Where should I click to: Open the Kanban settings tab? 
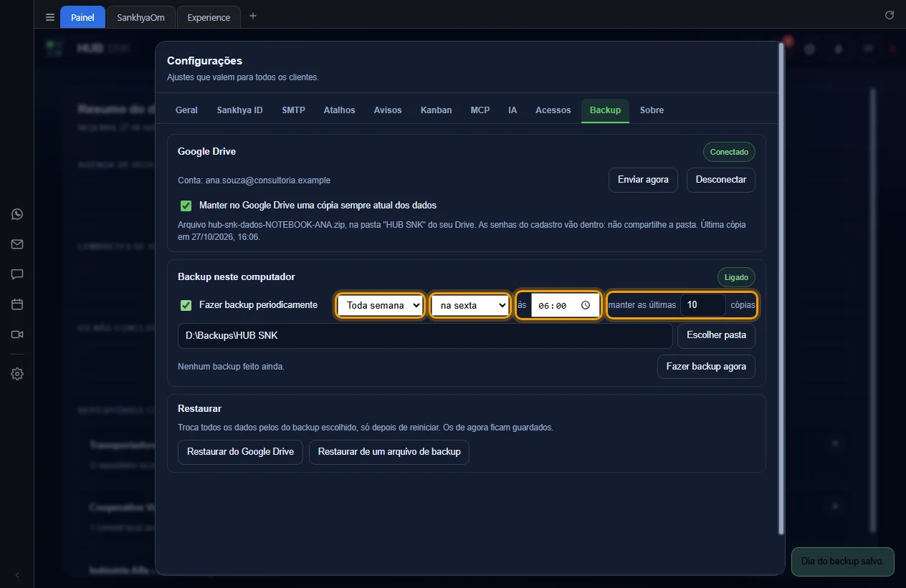437,110
